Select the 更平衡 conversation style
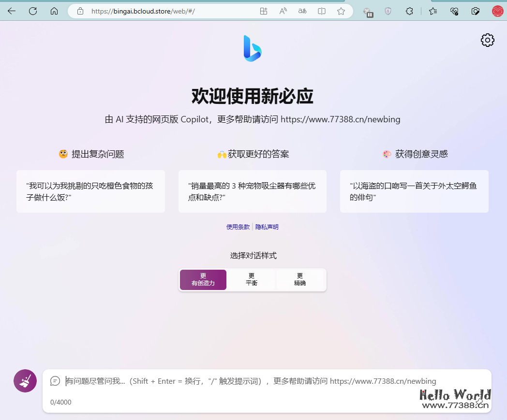Screen dimensions: 507x420 pos(252,279)
